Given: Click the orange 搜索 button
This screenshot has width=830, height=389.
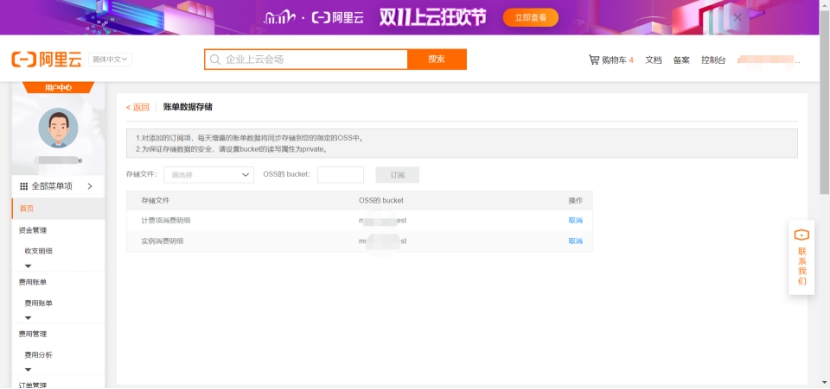Looking at the screenshot, I should pos(437,59).
